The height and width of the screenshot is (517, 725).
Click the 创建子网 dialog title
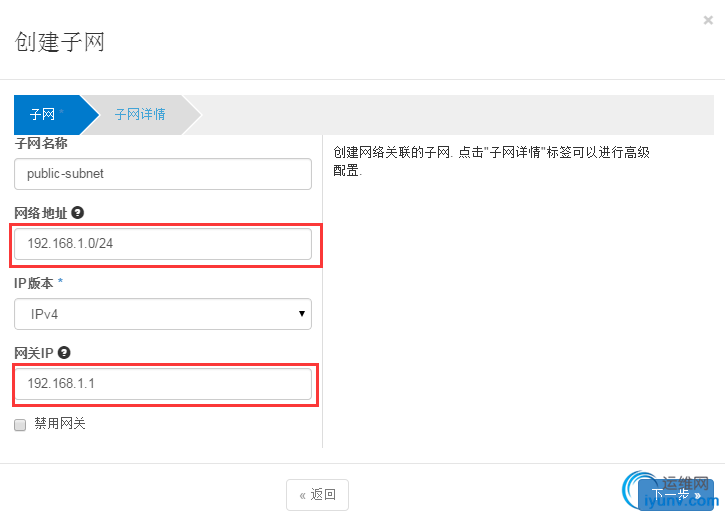60,42
